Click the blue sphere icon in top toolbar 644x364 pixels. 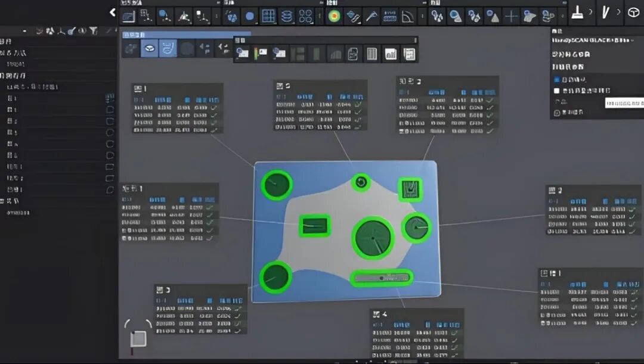point(249,16)
